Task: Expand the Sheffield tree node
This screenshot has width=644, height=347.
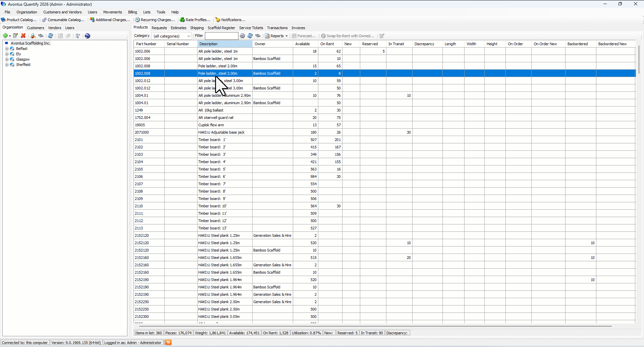Action: 7,65
